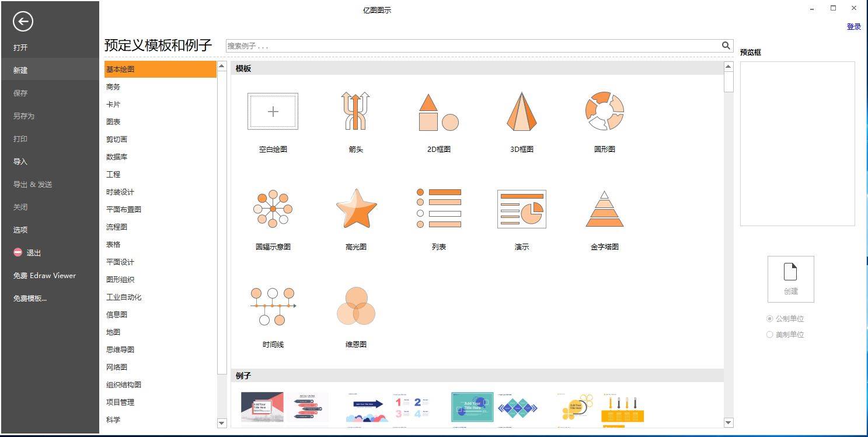Select the 美制单位 radio button
The height and width of the screenshot is (437, 868).
pyautogui.click(x=770, y=335)
